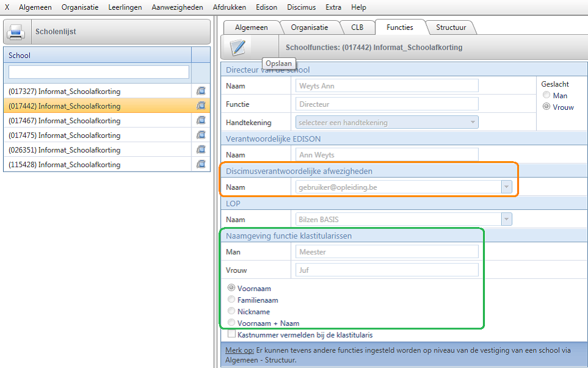
Task: Select the Voornaam + Naam radio option
Action: pos(231,323)
